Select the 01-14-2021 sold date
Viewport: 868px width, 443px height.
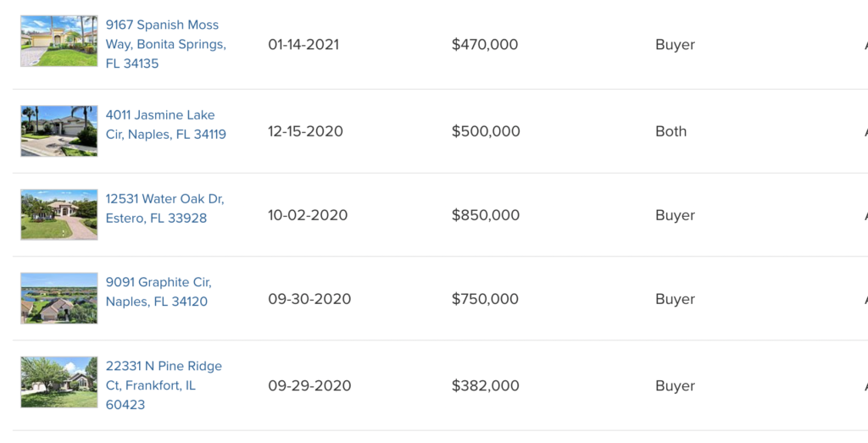(x=303, y=44)
